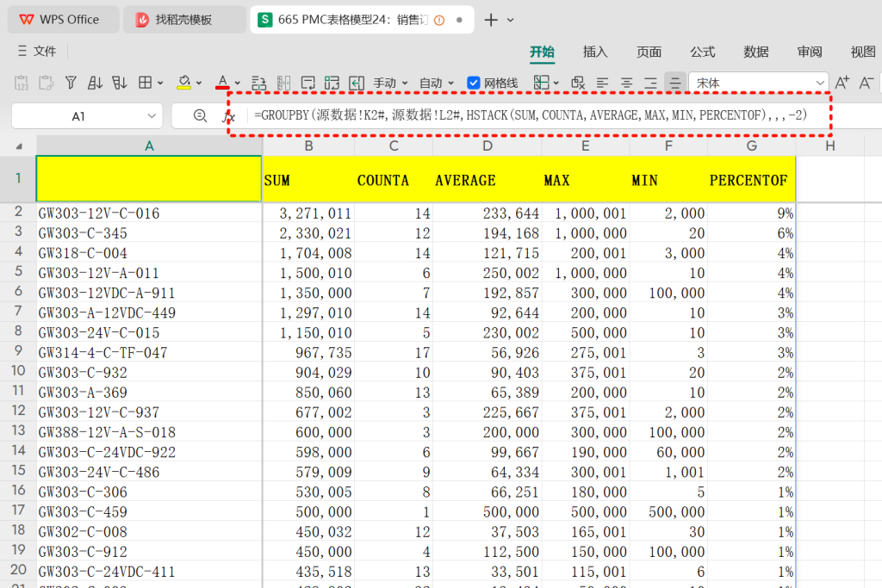
Task: Apply the red font color A
Action: click(x=223, y=83)
